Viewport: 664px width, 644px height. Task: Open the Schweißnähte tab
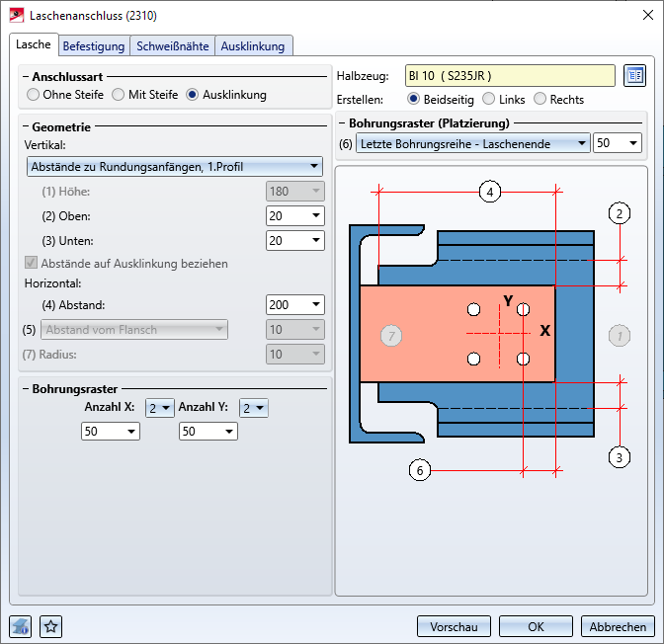point(173,45)
